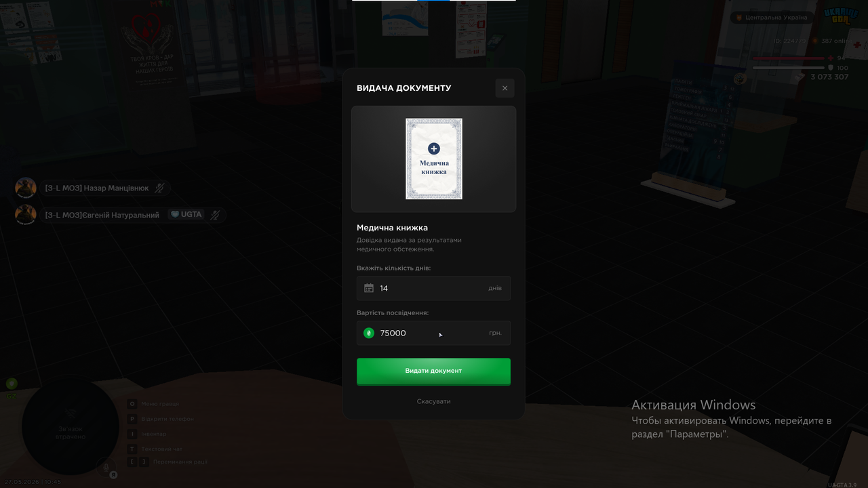Viewport: 868px width, 488px height.
Task: Click the date and time readout
Action: tap(33, 482)
